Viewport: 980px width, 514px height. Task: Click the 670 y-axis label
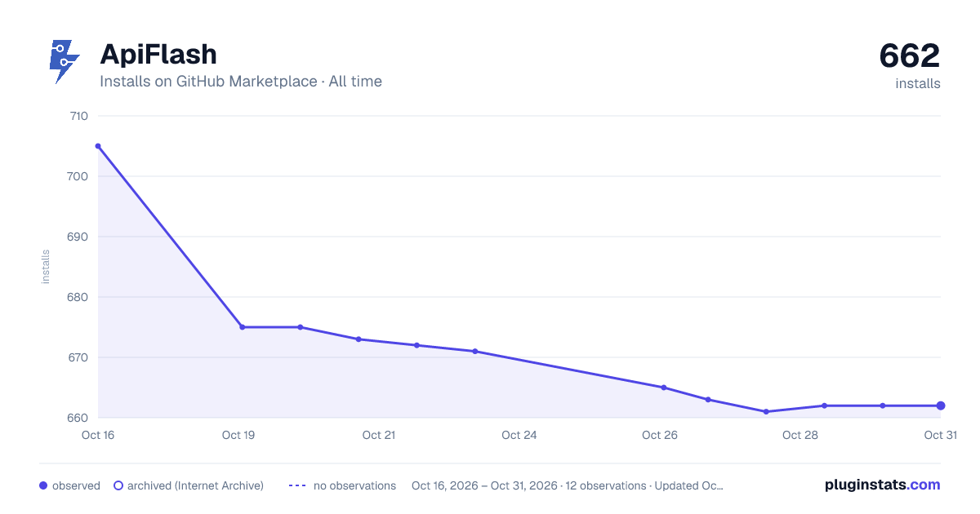(78, 357)
